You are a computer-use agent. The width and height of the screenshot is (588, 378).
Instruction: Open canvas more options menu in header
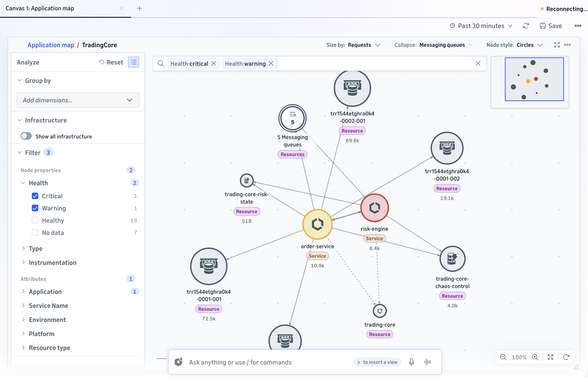tap(578, 26)
